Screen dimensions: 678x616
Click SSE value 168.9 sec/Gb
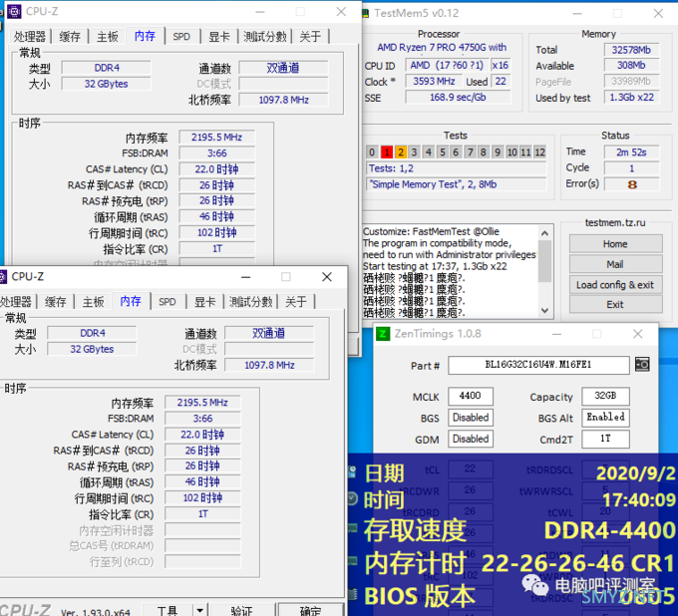click(458, 98)
